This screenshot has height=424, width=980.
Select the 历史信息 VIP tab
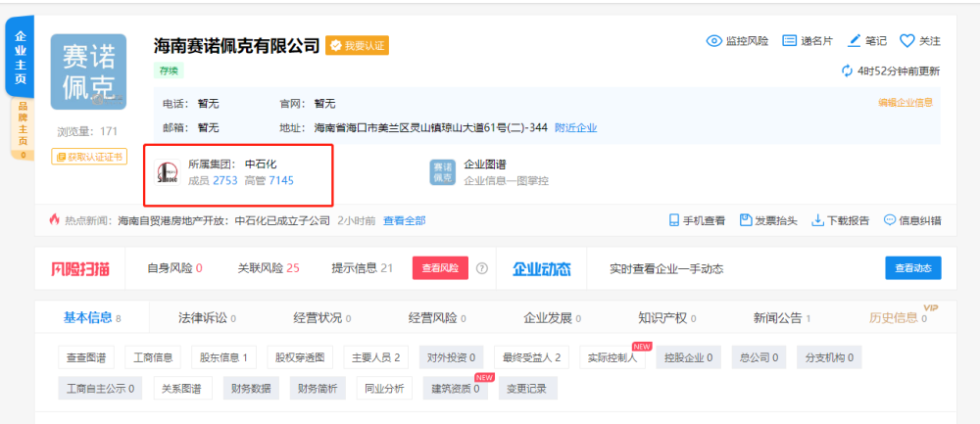pos(898,318)
